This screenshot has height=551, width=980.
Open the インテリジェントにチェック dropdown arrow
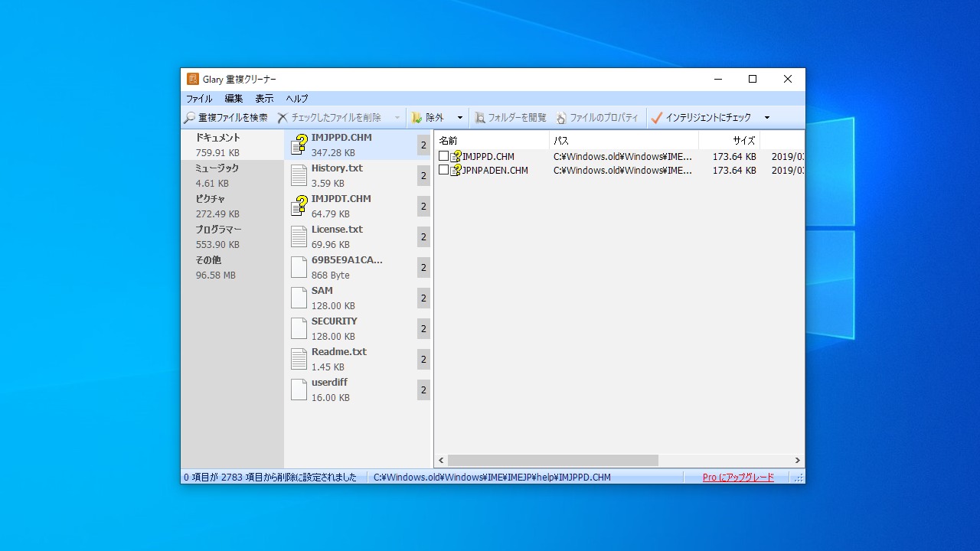point(766,118)
